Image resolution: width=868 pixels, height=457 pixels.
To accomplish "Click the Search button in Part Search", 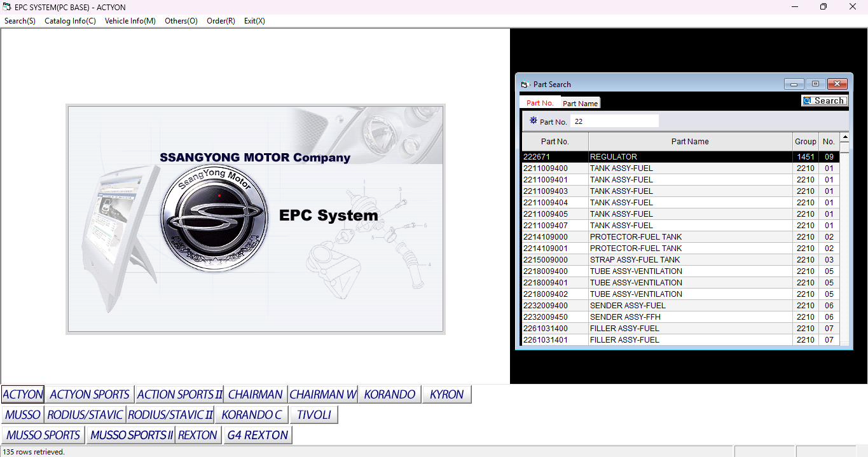I will 824,100.
